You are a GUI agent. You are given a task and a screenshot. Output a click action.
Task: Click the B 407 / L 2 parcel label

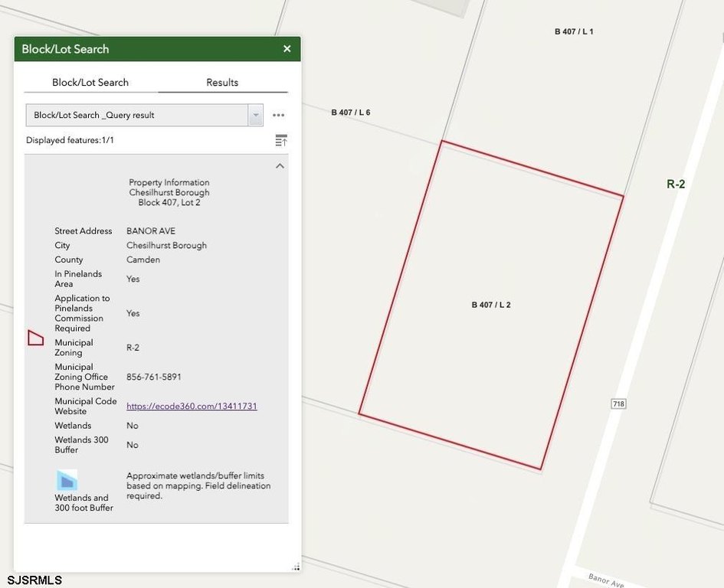pos(491,305)
